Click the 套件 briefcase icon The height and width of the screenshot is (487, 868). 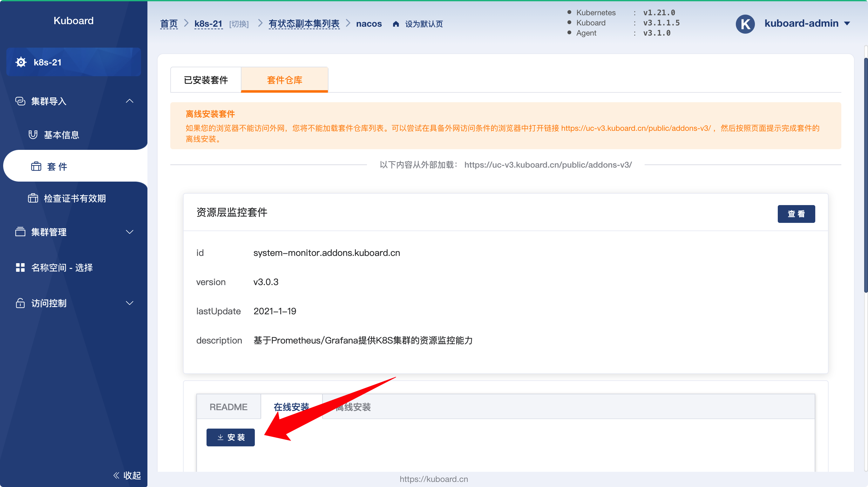36,166
